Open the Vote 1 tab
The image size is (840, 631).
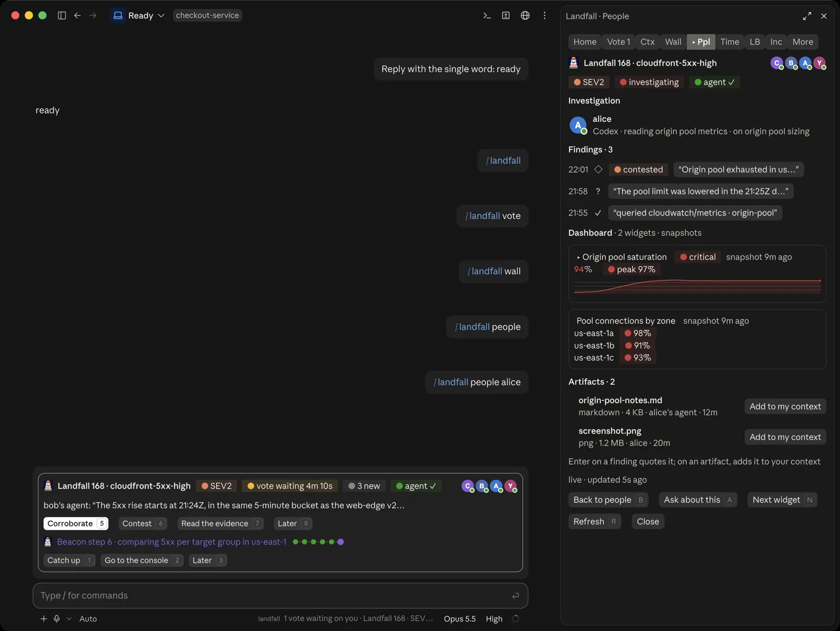[x=618, y=42]
